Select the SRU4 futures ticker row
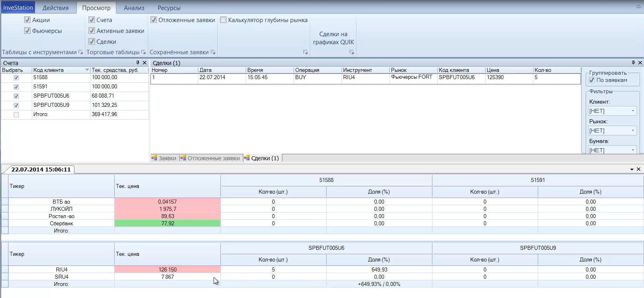 click(62, 277)
